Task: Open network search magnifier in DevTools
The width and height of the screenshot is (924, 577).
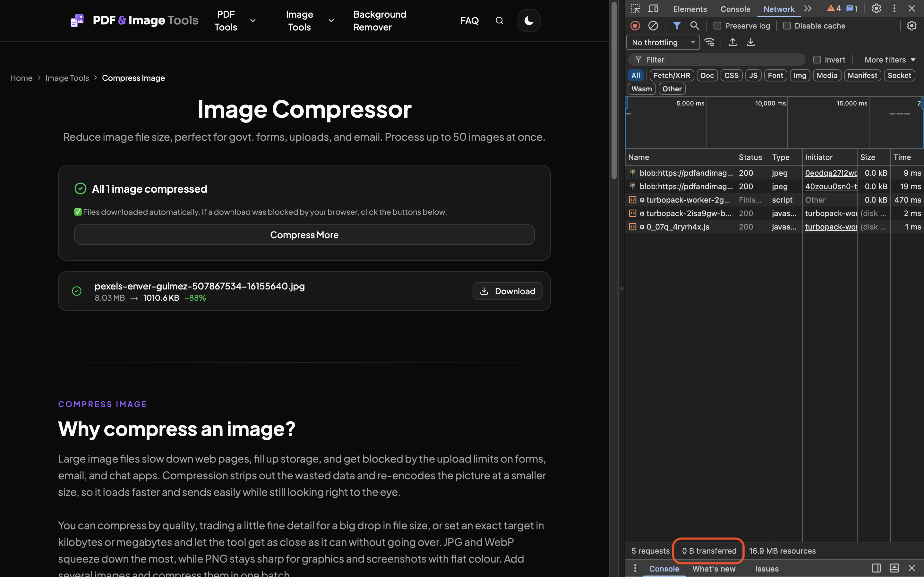Action: coord(695,26)
